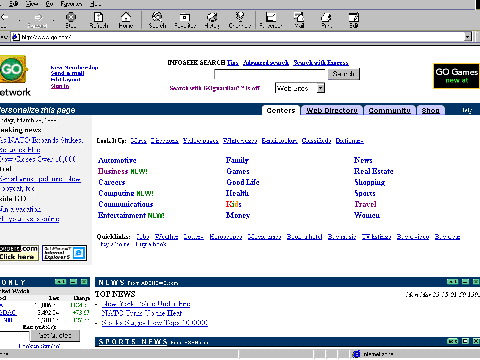Open the GO Games banner ad
The width and height of the screenshot is (480, 360).
[x=456, y=76]
